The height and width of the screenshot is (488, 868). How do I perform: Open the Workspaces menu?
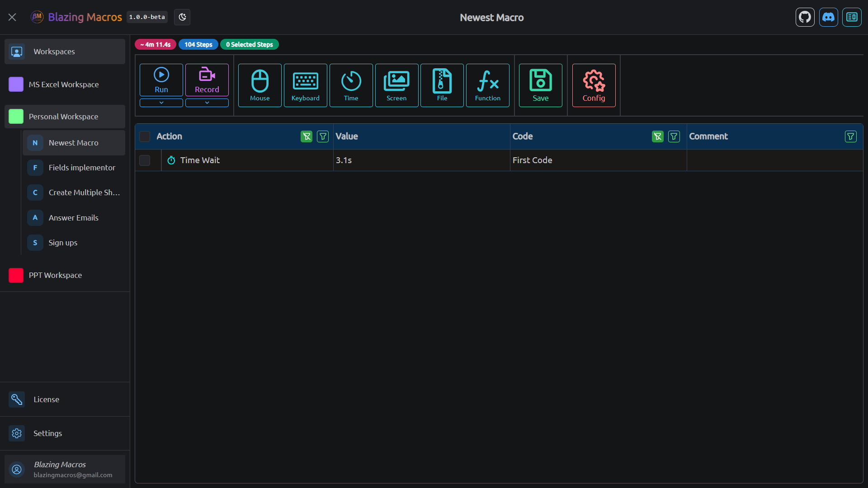click(65, 52)
